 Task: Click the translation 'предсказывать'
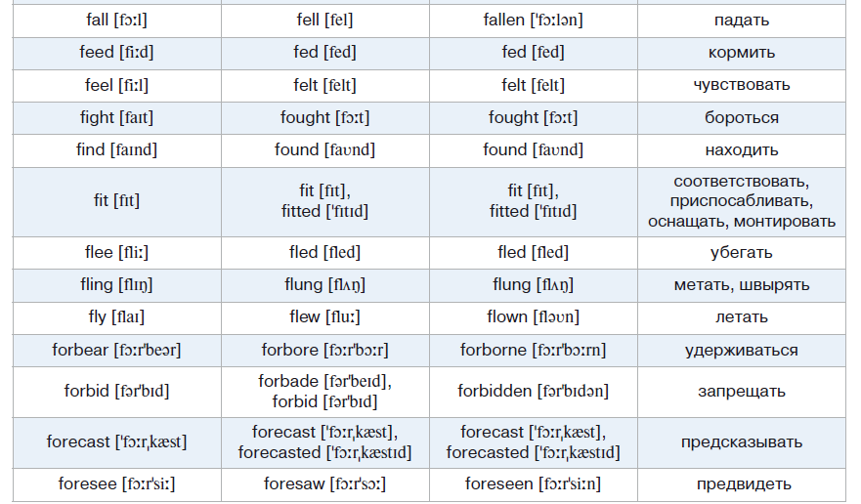[741, 442]
